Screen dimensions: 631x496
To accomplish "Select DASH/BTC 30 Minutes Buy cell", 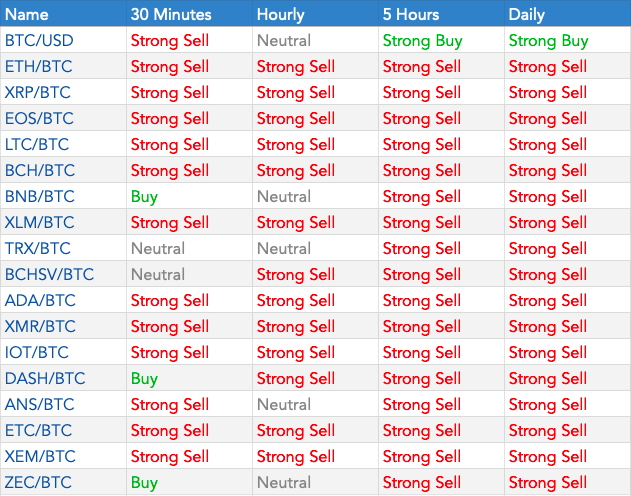I will (144, 379).
